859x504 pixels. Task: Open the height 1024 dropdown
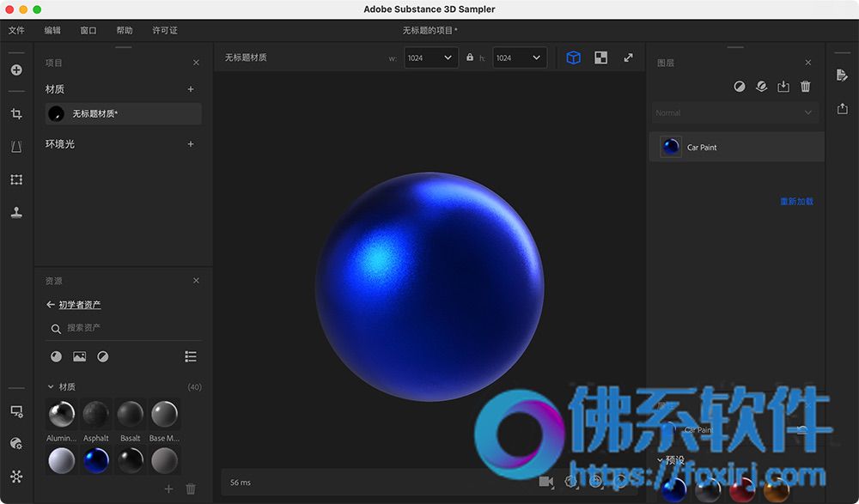tap(520, 58)
